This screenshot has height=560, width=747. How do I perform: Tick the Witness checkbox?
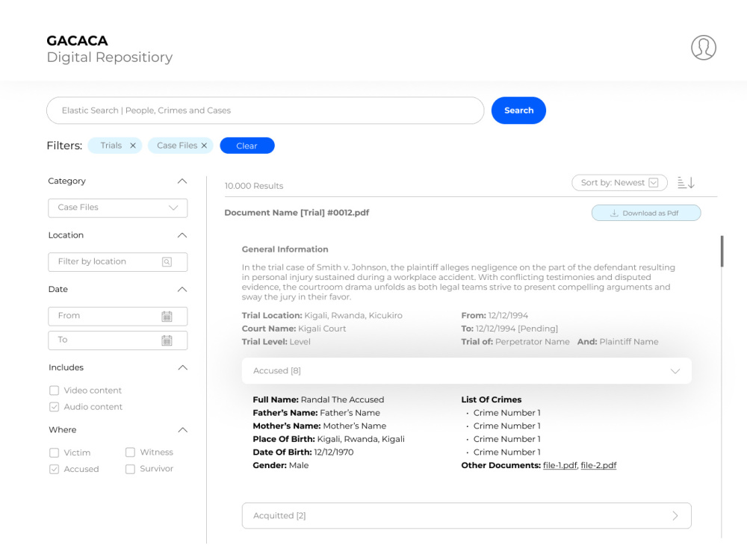click(x=130, y=452)
